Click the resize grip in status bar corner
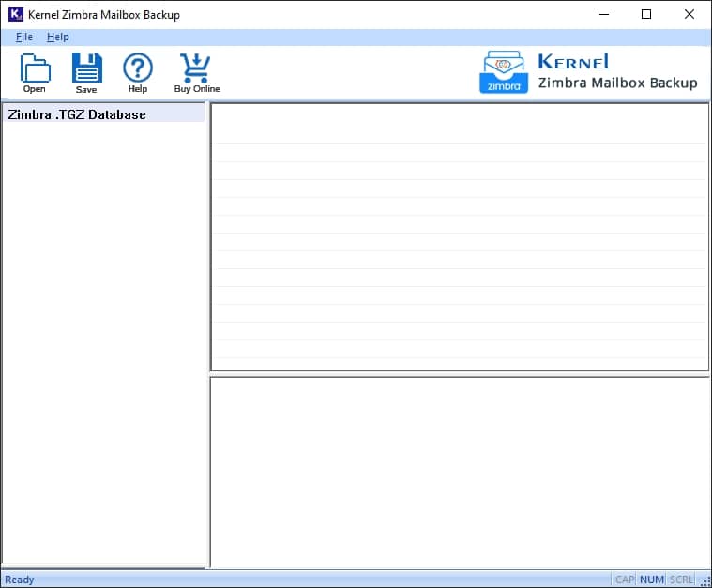Screen dimensions: 712x588 [705, 581]
